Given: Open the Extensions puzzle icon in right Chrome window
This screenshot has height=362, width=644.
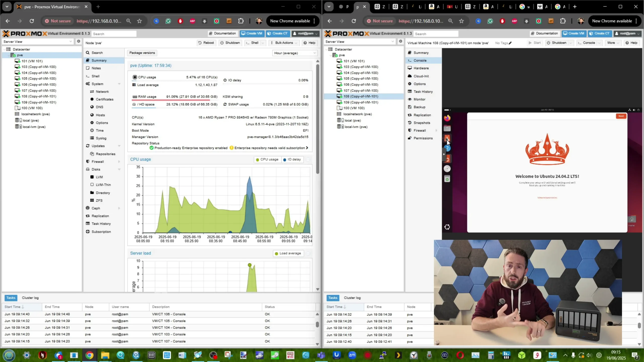Looking at the screenshot, I should (563, 21).
